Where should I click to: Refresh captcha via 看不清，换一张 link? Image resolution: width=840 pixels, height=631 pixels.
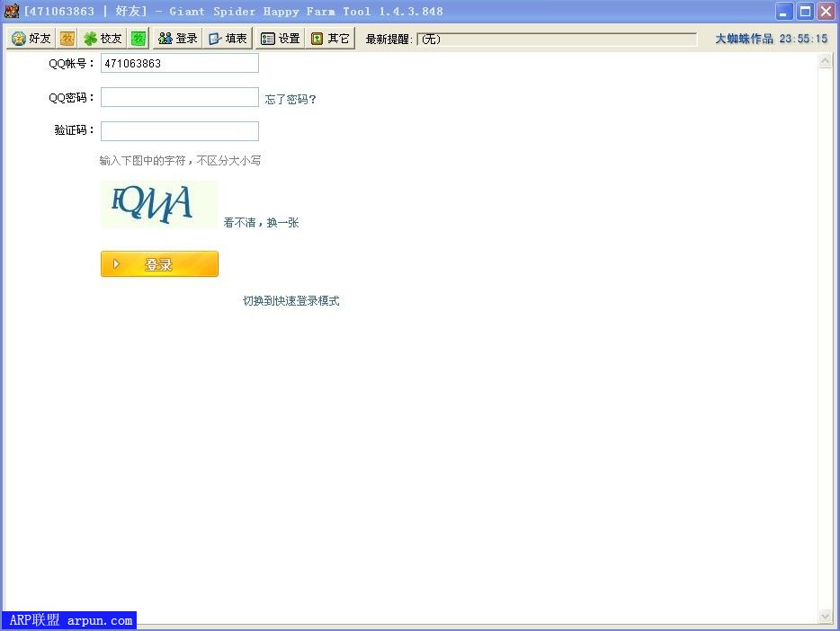tap(261, 223)
